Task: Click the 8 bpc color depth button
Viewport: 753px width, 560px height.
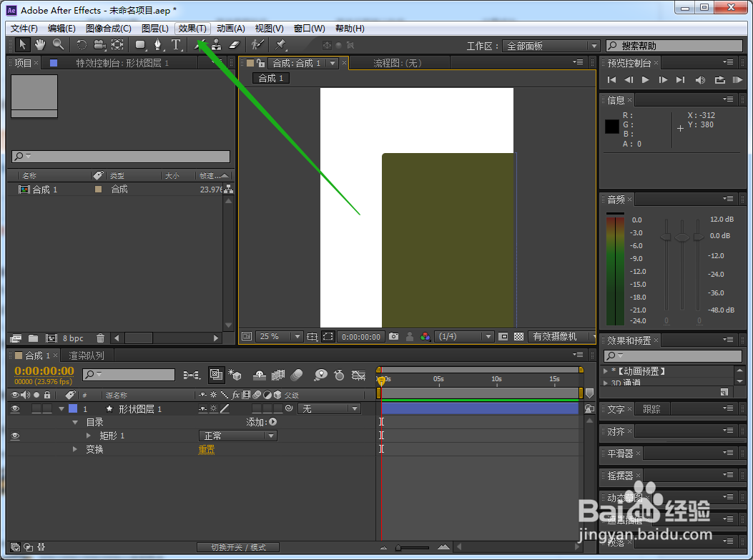Action: click(73, 338)
